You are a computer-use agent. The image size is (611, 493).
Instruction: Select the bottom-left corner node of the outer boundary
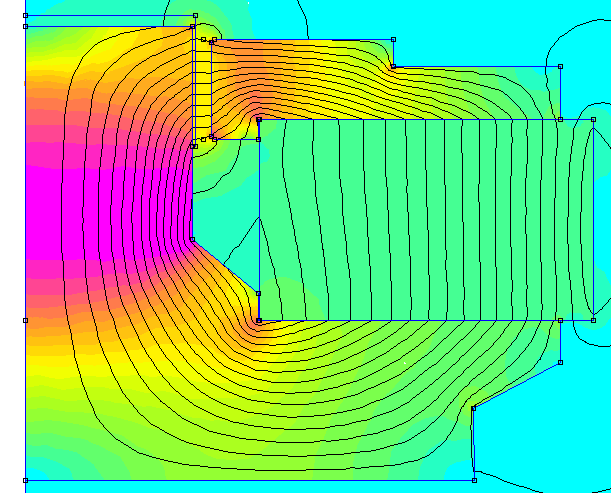26,481
